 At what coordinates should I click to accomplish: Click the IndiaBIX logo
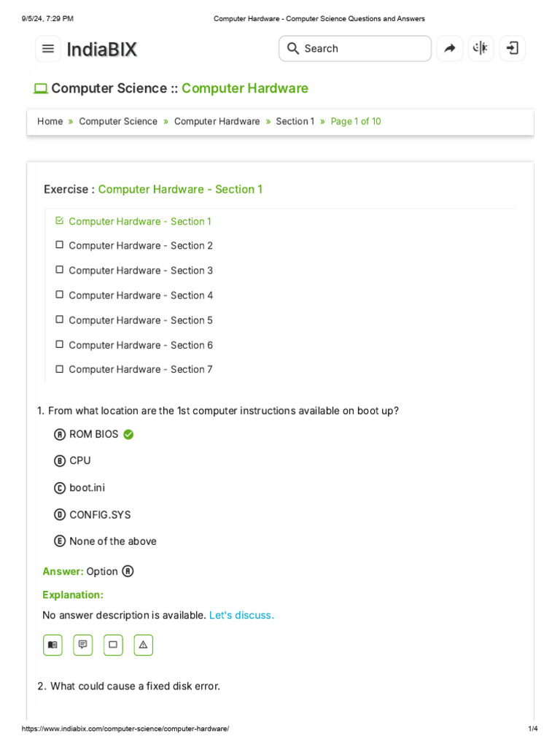point(102,50)
